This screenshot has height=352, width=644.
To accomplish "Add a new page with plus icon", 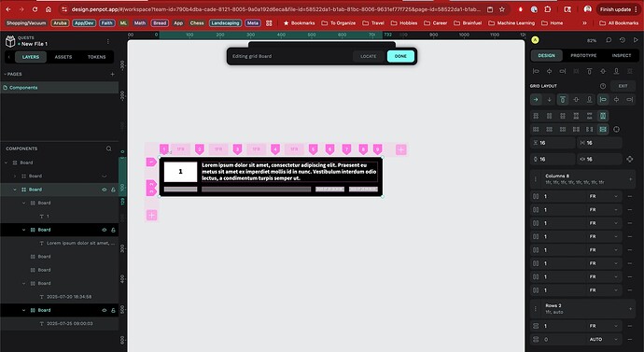I will click(x=113, y=74).
